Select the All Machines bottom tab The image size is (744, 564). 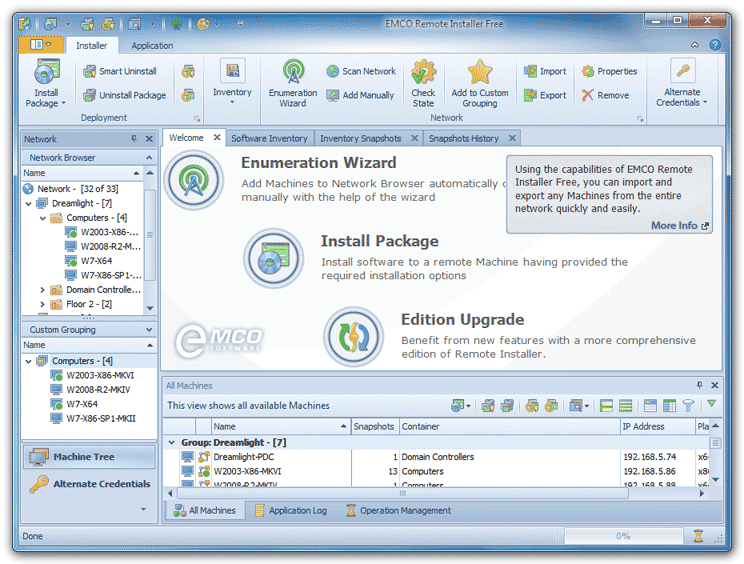tap(205, 510)
